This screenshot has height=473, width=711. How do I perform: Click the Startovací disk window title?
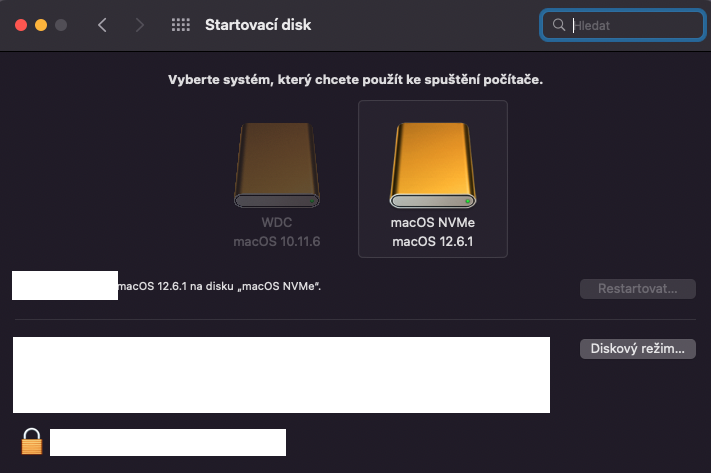[257, 25]
